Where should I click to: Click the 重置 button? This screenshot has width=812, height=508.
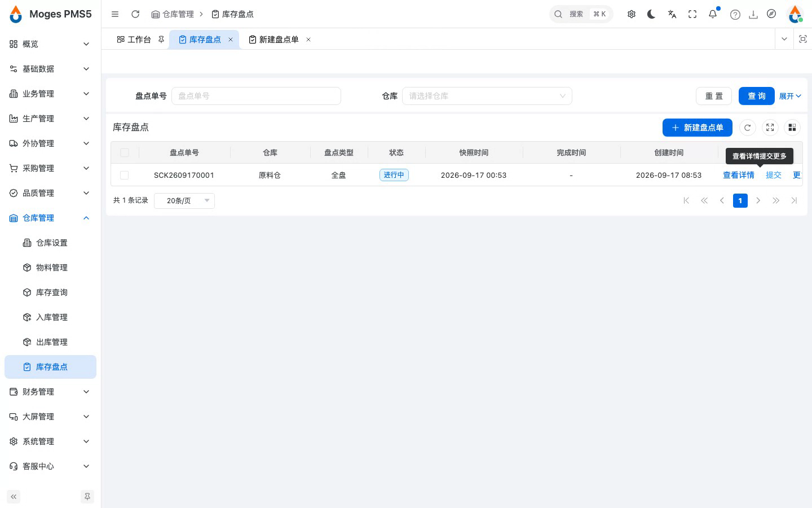click(714, 96)
